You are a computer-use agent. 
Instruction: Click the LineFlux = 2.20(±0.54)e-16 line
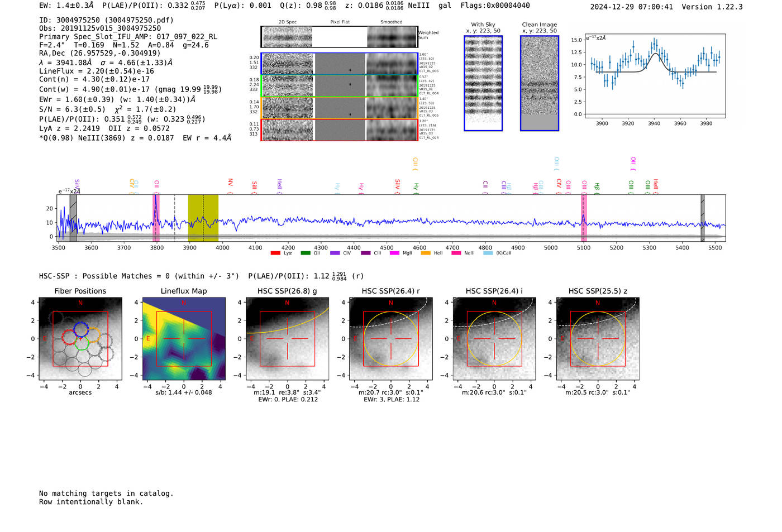click(x=97, y=71)
